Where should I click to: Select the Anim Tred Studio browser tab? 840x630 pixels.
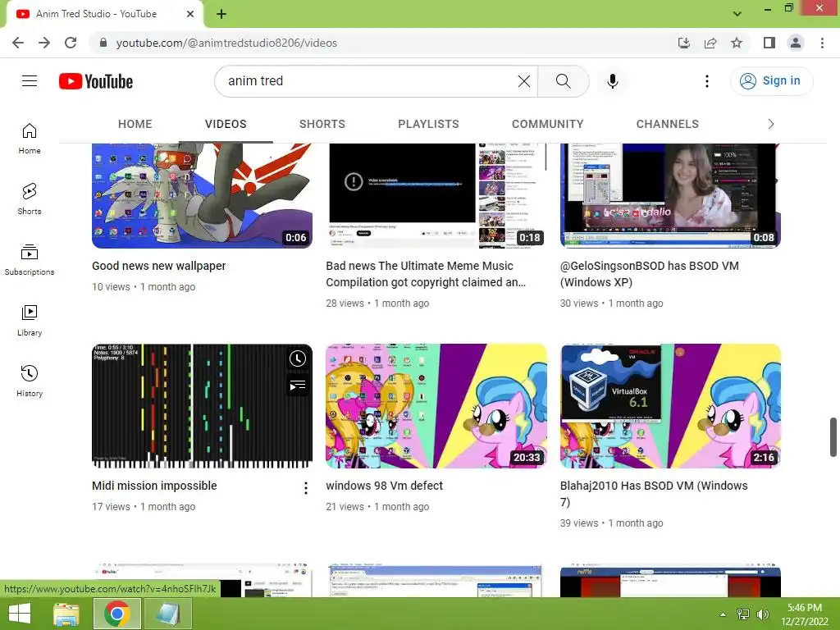105,14
